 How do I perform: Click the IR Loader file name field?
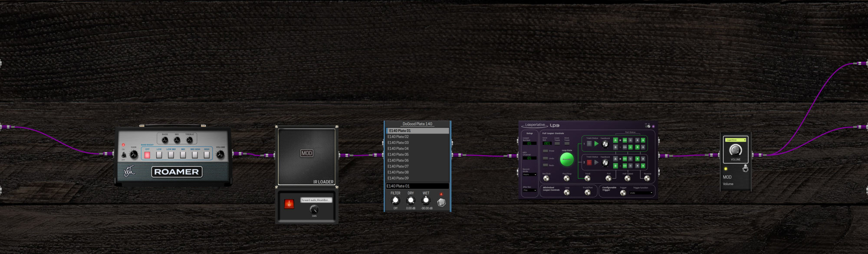click(x=316, y=200)
